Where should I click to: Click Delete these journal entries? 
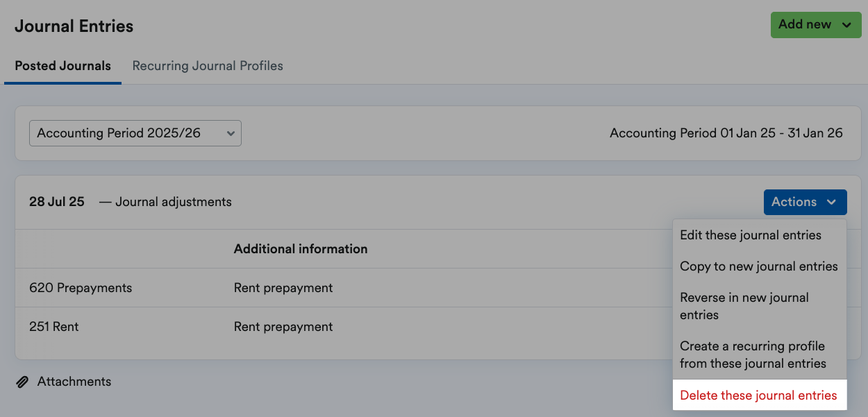click(759, 395)
